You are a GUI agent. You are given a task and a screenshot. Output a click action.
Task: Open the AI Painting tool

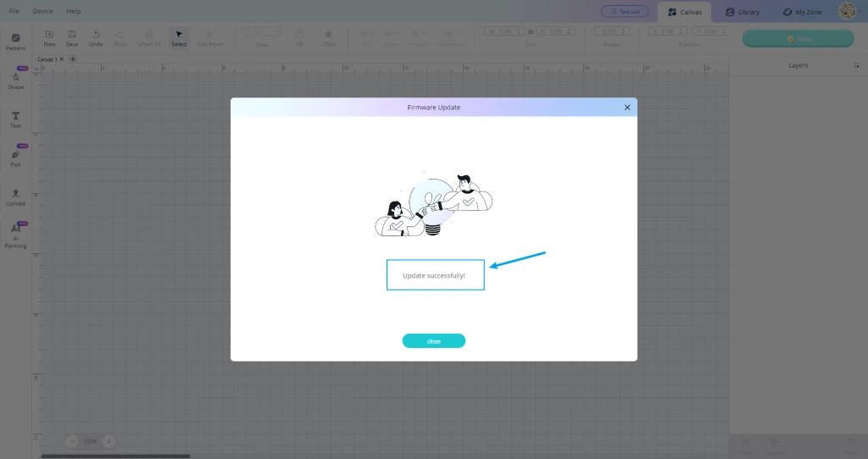click(x=15, y=236)
